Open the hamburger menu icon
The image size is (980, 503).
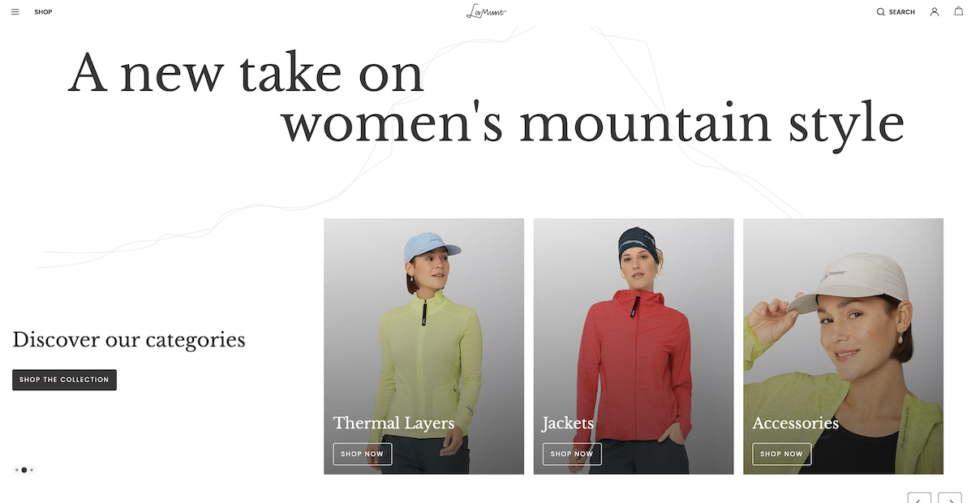[15, 12]
